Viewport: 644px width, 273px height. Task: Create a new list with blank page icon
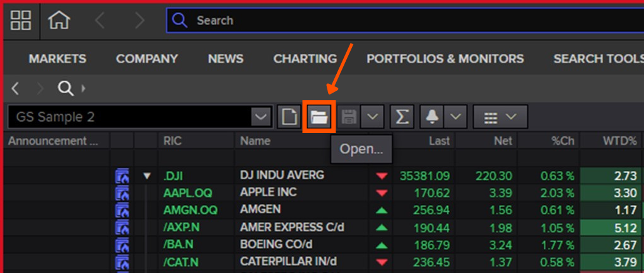[290, 117]
